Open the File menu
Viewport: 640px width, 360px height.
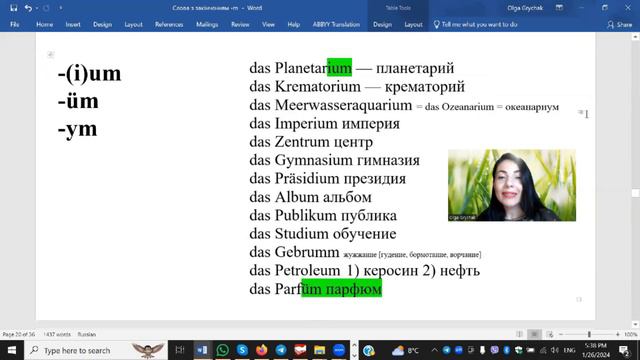(x=15, y=24)
